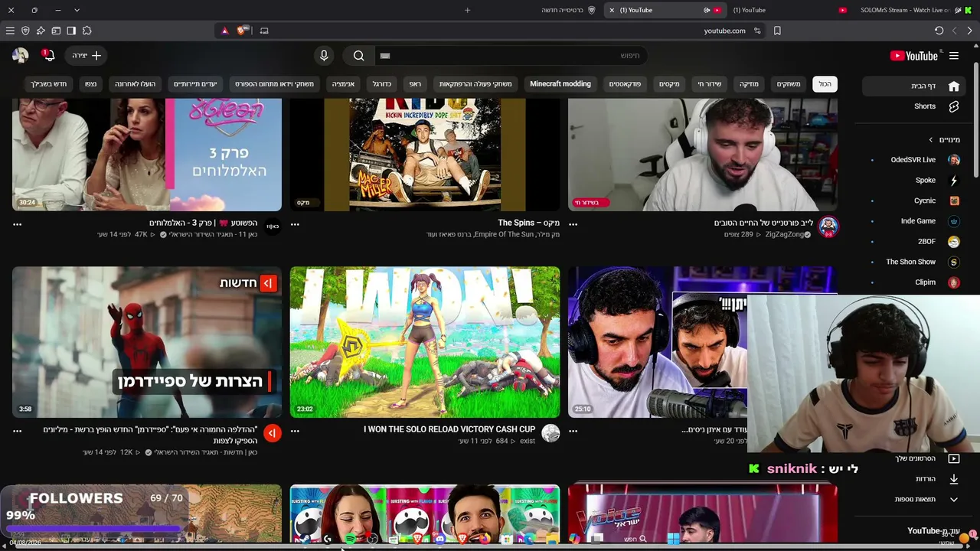
Task: Select the 'שידור חי' filter chip
Action: click(x=709, y=84)
